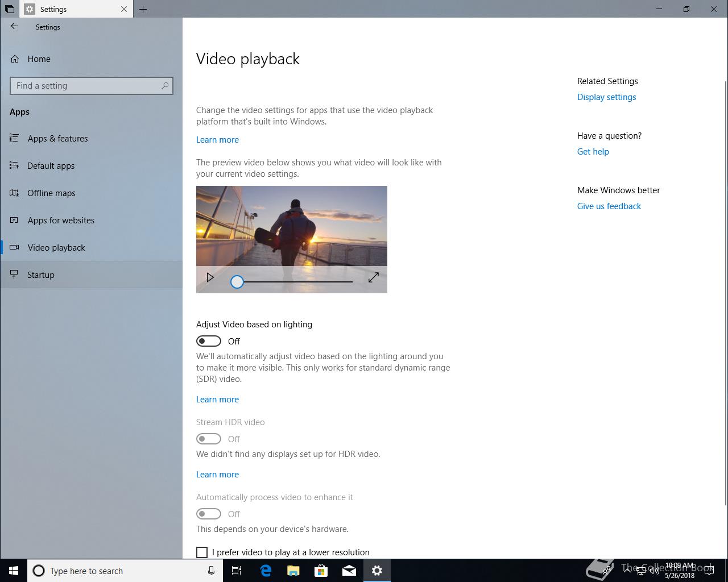Viewport: 728px width, 582px height.
Task: Open the Mail app from the taskbar
Action: (x=349, y=571)
